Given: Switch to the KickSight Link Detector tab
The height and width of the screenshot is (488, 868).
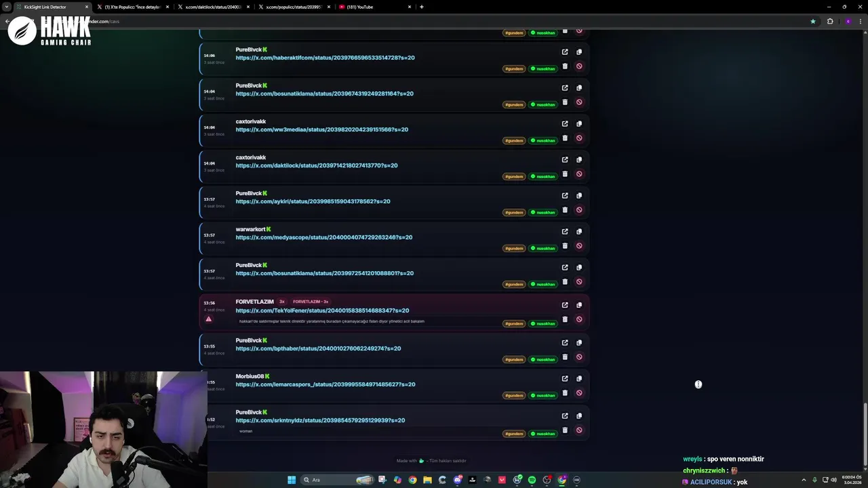Looking at the screenshot, I should (x=51, y=7).
